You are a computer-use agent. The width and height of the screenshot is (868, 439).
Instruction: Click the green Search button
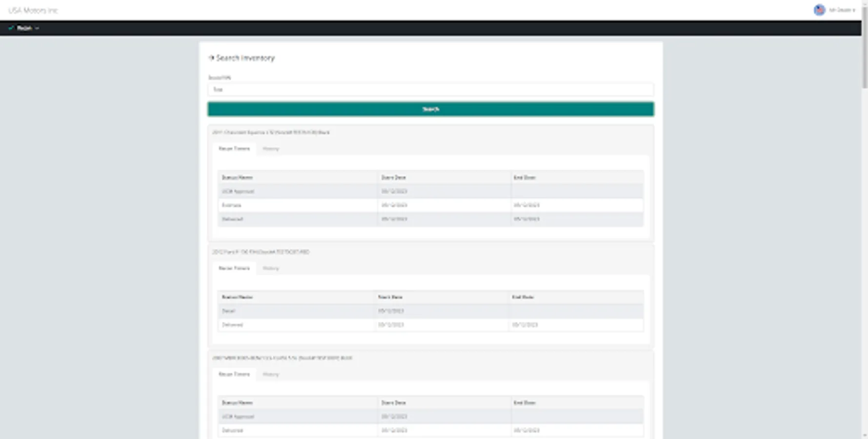[x=430, y=109]
